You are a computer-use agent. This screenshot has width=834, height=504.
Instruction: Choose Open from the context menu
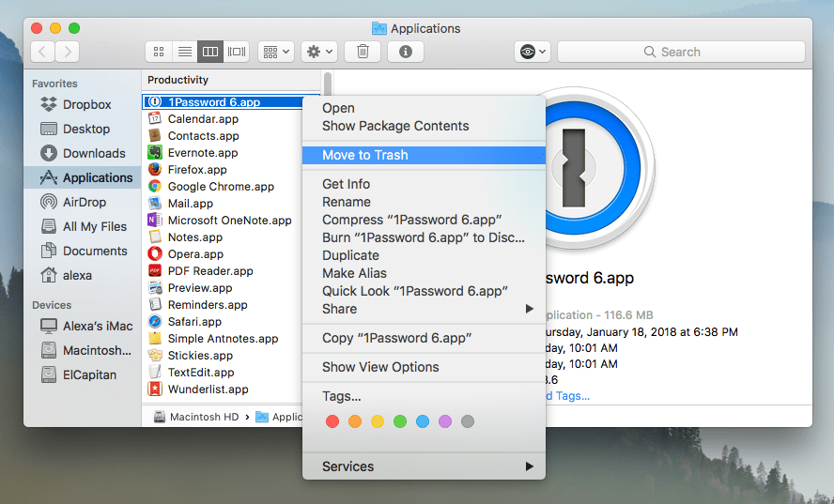point(424,108)
